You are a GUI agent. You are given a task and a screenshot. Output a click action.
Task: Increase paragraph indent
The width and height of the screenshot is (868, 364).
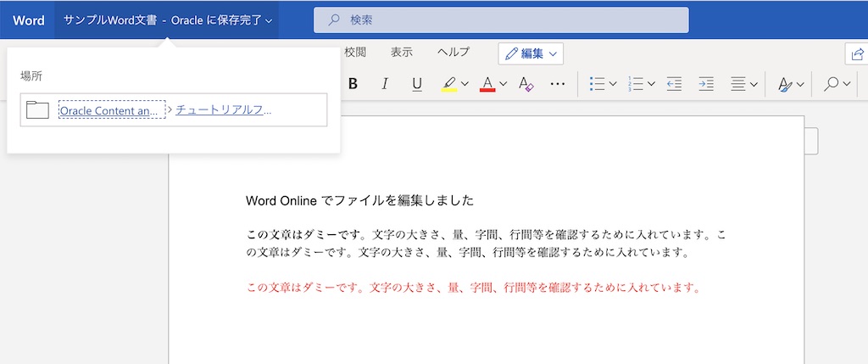[x=705, y=84]
